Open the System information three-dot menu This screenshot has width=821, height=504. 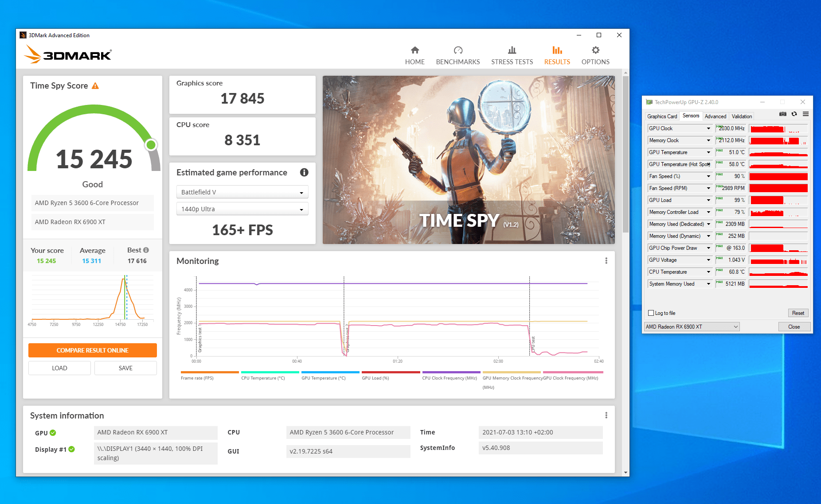606,415
